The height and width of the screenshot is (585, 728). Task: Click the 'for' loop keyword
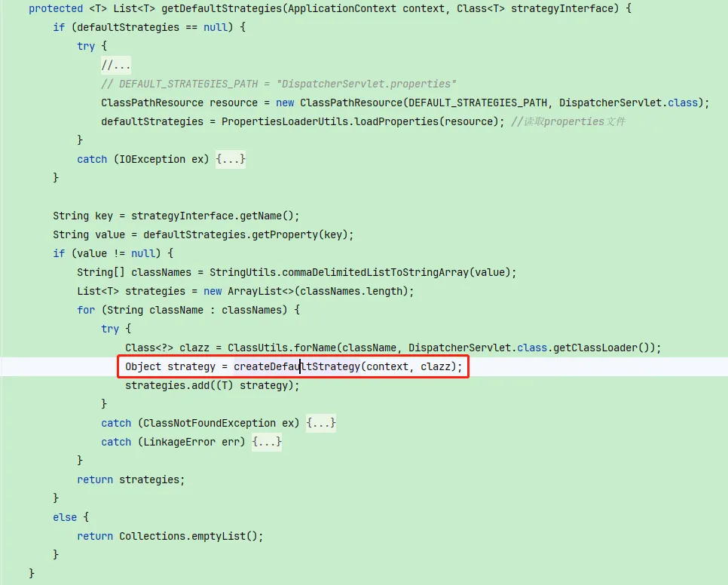86,310
